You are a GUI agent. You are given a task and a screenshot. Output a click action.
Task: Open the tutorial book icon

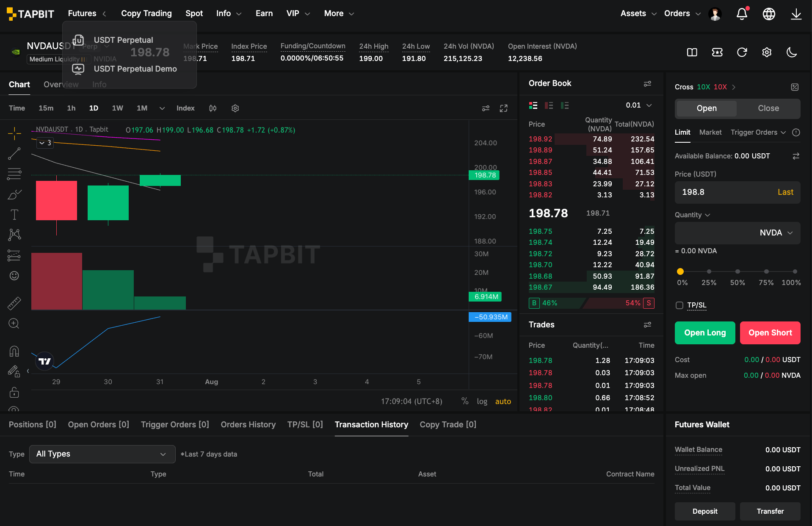coord(692,52)
